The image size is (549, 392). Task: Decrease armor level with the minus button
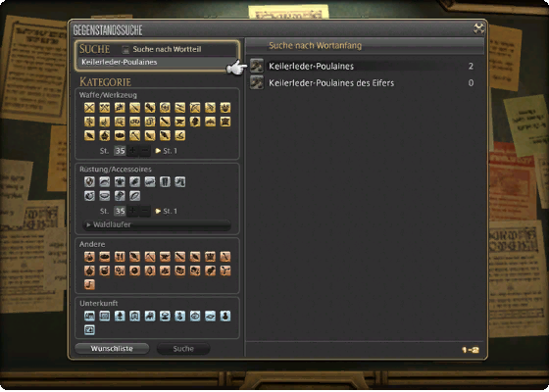tap(145, 212)
